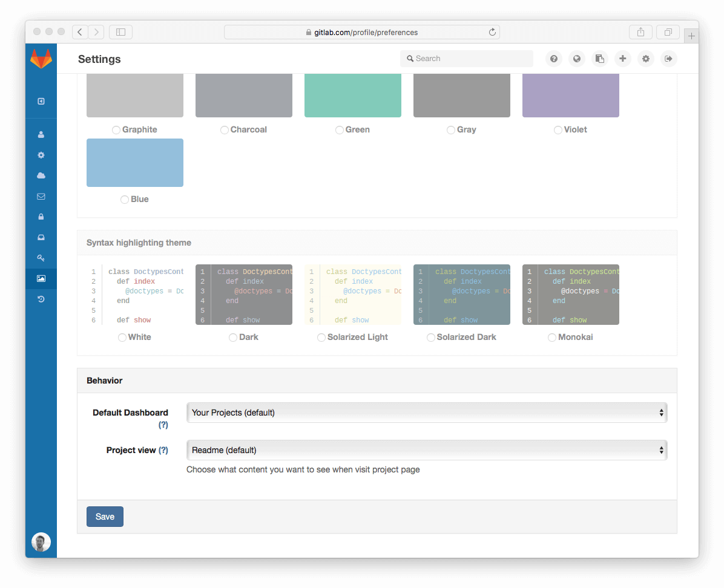Open the Profile settings in the sidebar

click(x=41, y=134)
